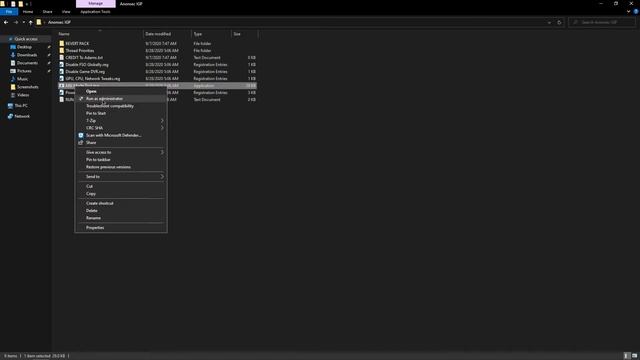Screen dimensions: 640x360
Task: Switch to large icons view in status bar
Action: 635,356
